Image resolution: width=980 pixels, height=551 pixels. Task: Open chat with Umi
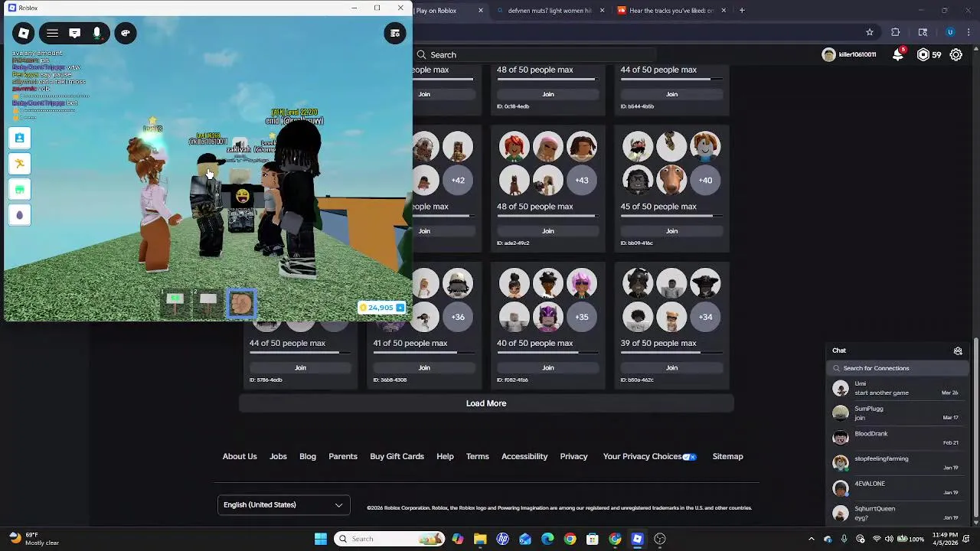coord(899,389)
